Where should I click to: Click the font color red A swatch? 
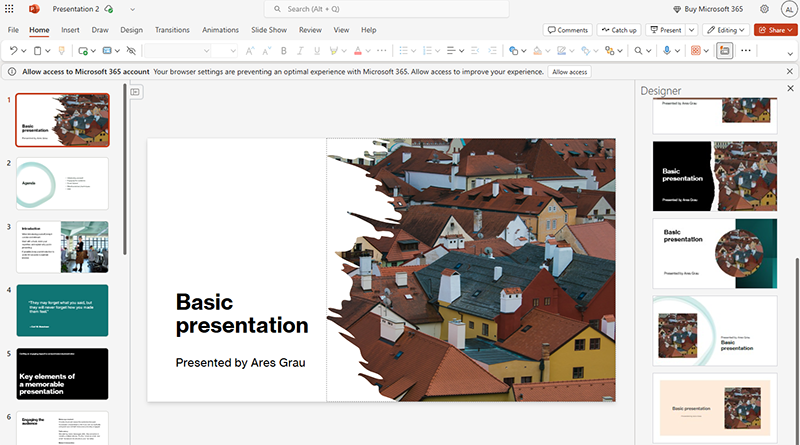(359, 50)
